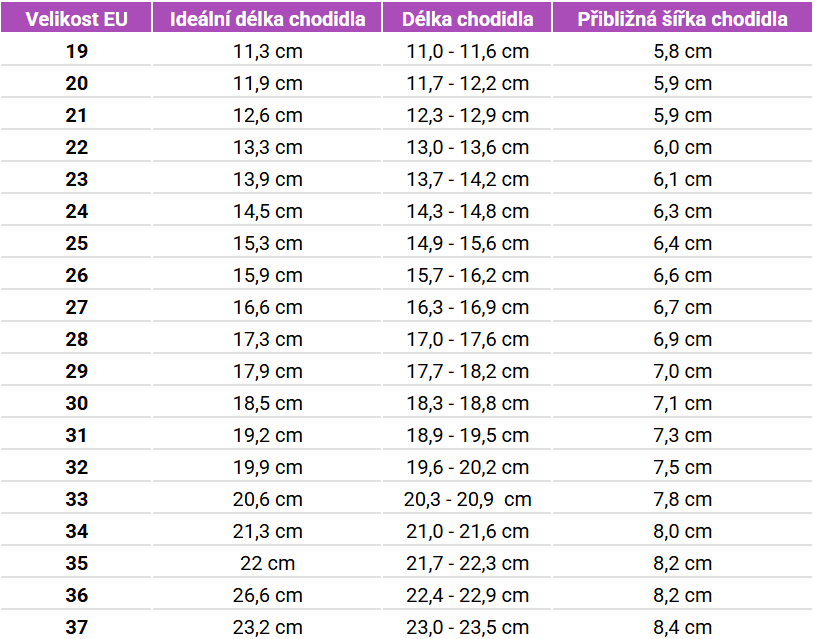Image resolution: width=814 pixels, height=639 pixels.
Task: Select the width value 7,8 cm
Action: 682,499
